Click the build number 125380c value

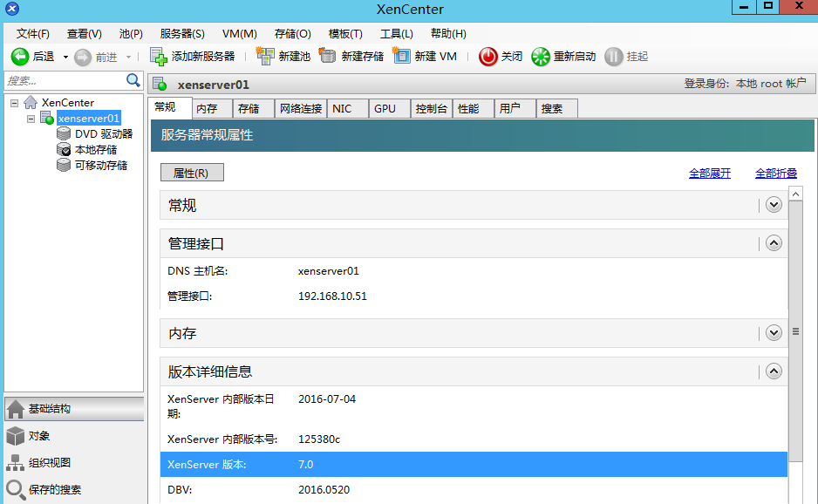[319, 439]
